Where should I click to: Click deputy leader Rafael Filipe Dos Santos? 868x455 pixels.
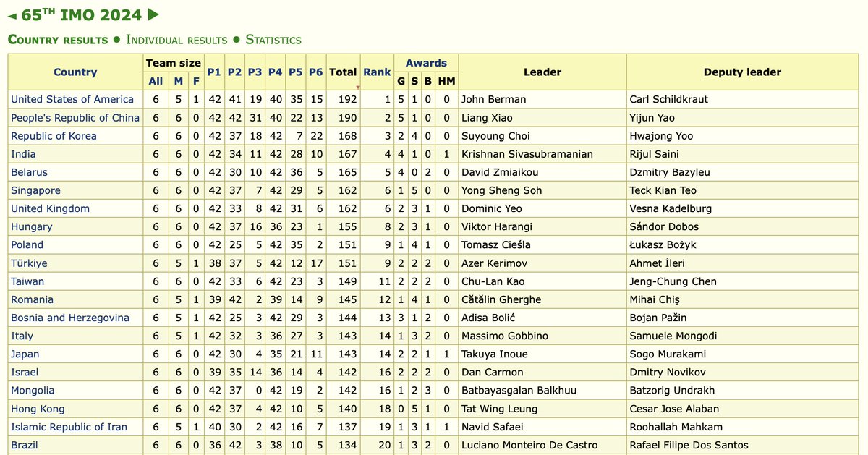[x=689, y=445]
